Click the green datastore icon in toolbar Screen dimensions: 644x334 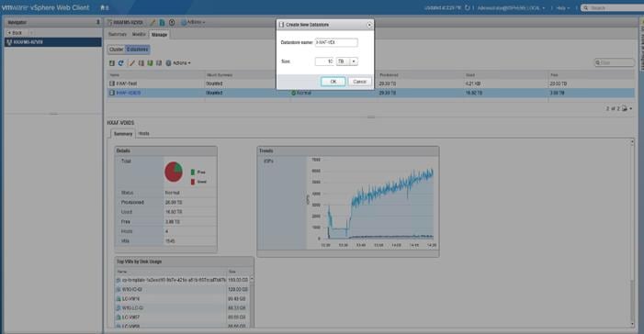(150, 63)
